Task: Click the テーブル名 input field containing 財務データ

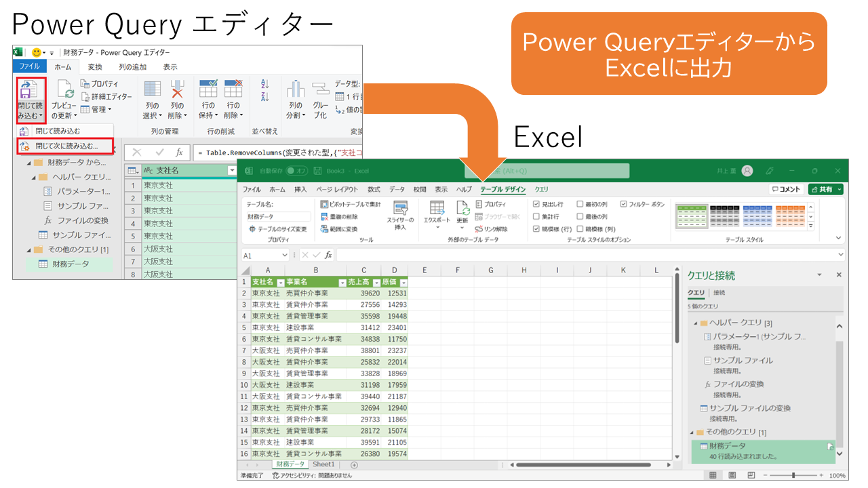Action: coord(279,217)
